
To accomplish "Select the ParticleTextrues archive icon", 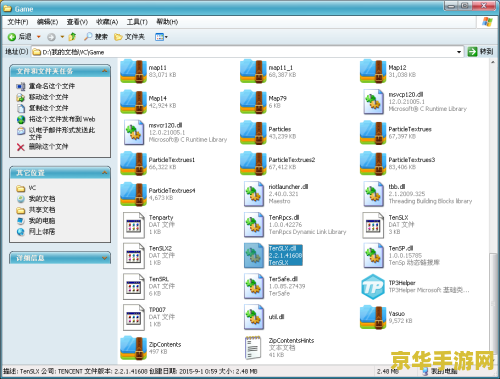I will point(373,132).
